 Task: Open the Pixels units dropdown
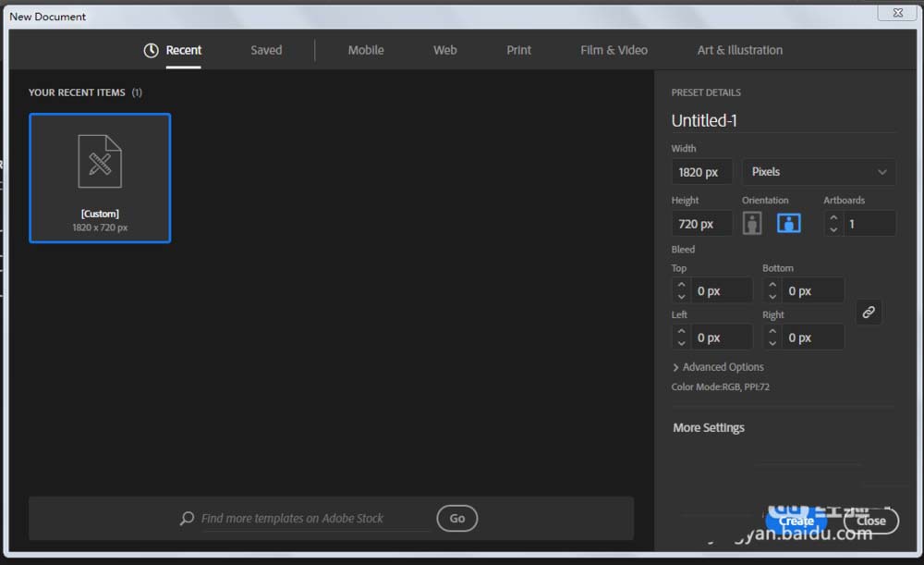point(819,172)
